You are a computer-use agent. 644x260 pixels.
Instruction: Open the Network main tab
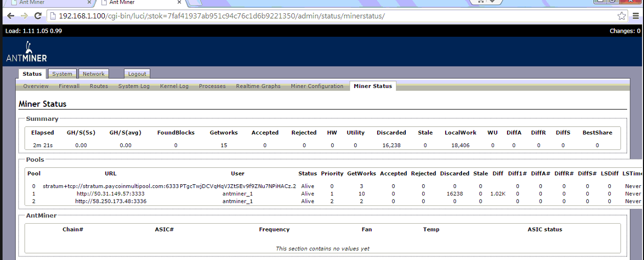[x=94, y=74]
